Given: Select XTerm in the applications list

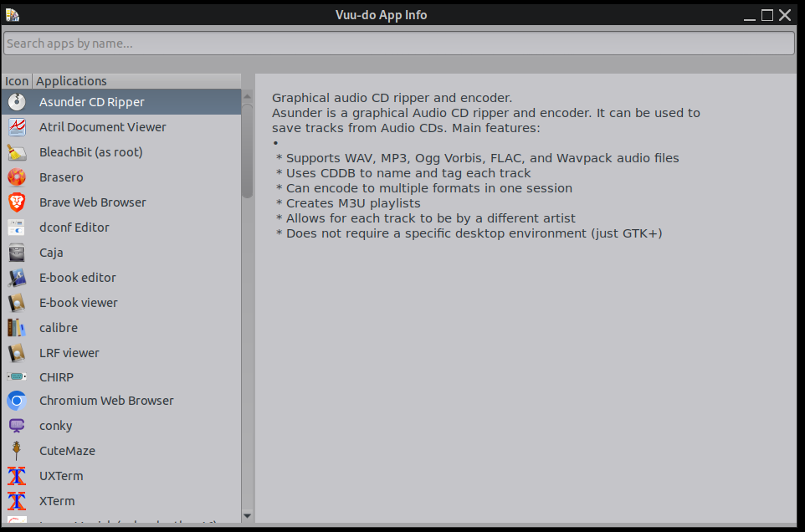Looking at the screenshot, I should point(121,501).
